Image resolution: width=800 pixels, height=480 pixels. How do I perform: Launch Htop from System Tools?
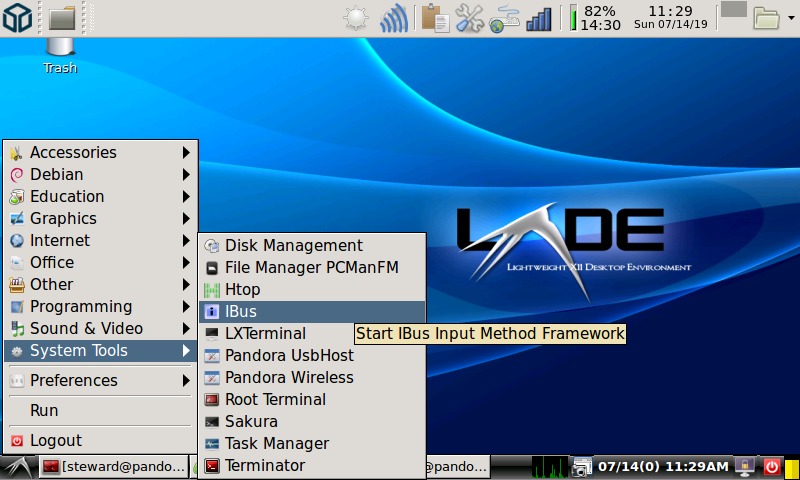click(312, 289)
